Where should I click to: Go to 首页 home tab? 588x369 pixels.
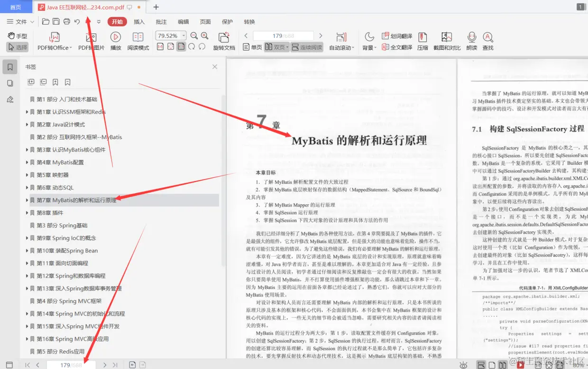tap(16, 7)
